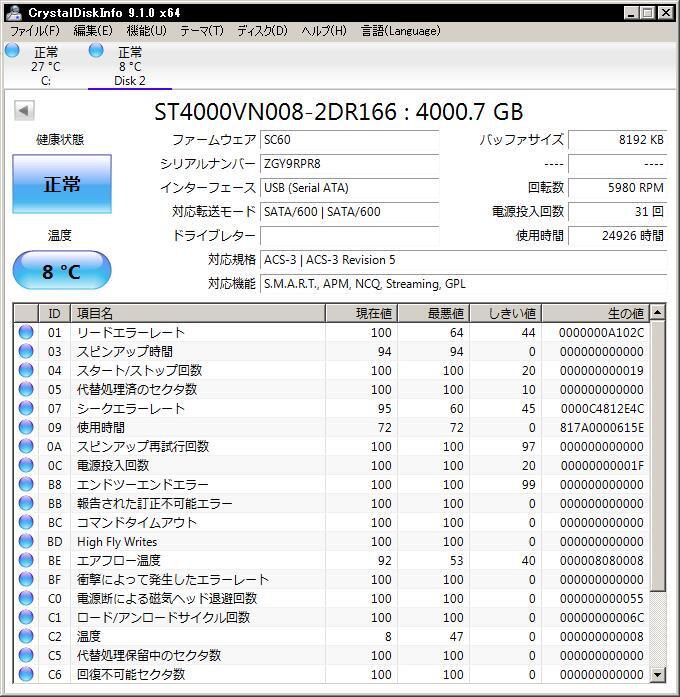The height and width of the screenshot is (697, 680).
Task: Click the transfer mode field SATA/600 | SATA/600
Action: (x=349, y=212)
